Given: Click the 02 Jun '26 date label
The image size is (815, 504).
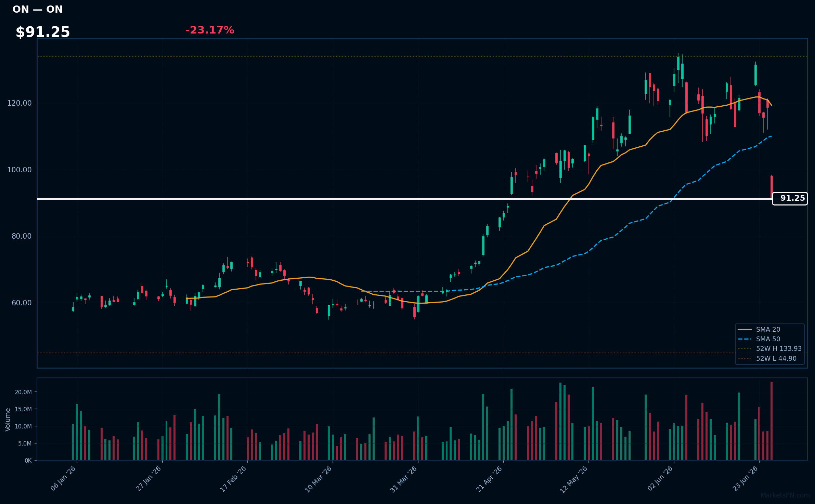Looking at the screenshot, I should click(660, 478).
